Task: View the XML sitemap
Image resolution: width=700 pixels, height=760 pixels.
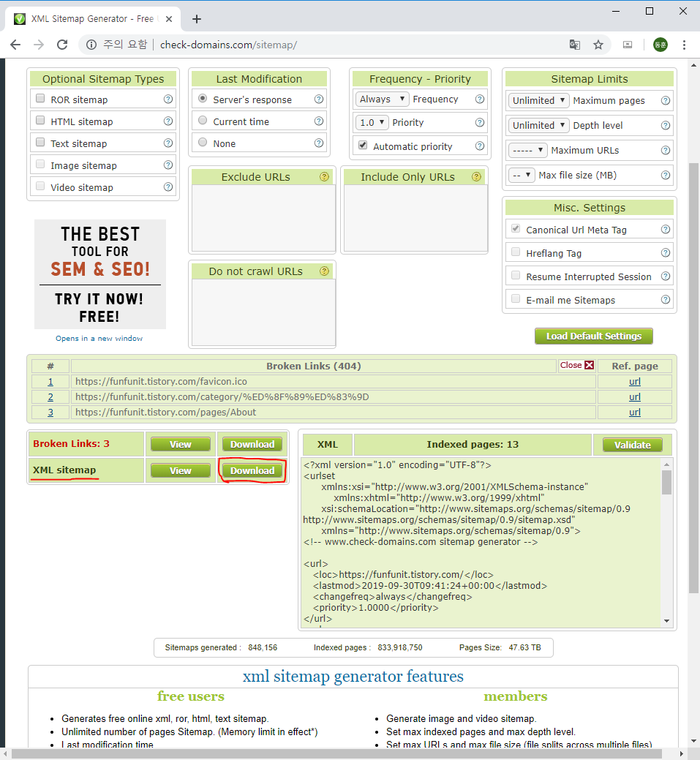Action: (181, 470)
